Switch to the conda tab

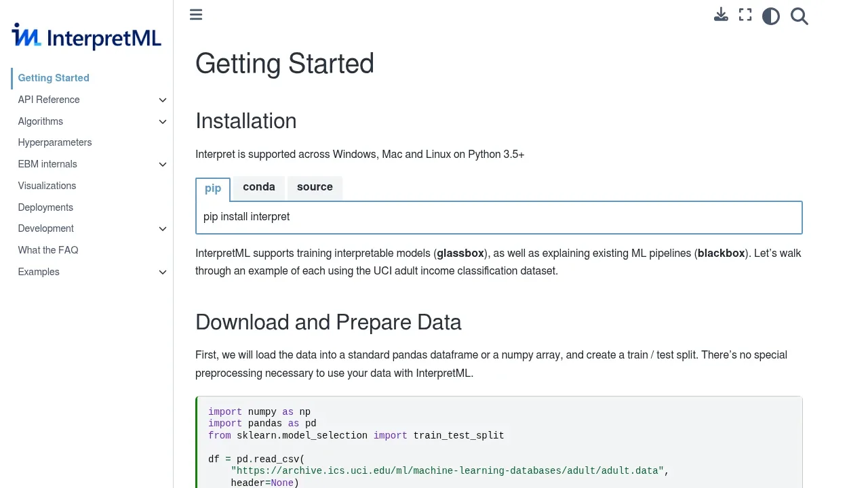click(x=259, y=187)
